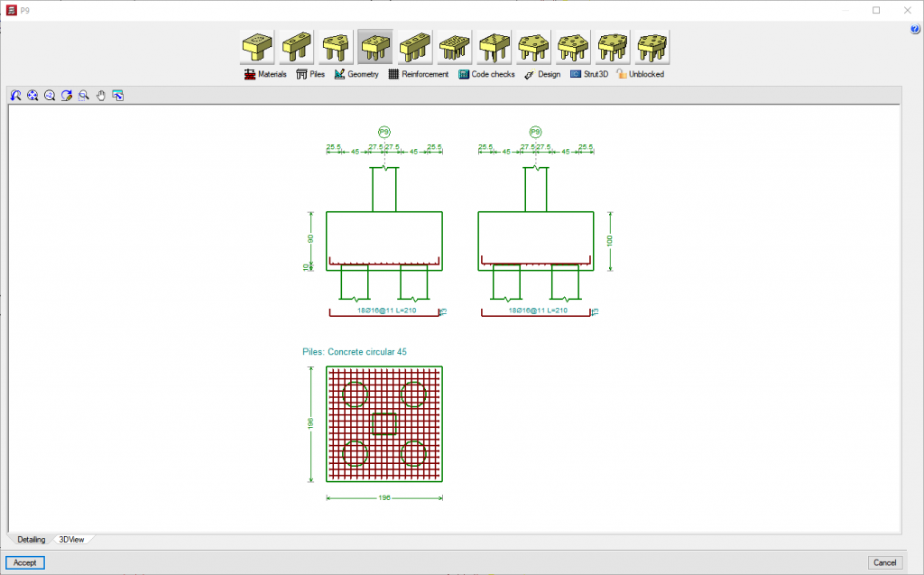Screen dimensions: 924x575
Task: Click the horizontal 196 dimension below plan
Action: pos(384,497)
